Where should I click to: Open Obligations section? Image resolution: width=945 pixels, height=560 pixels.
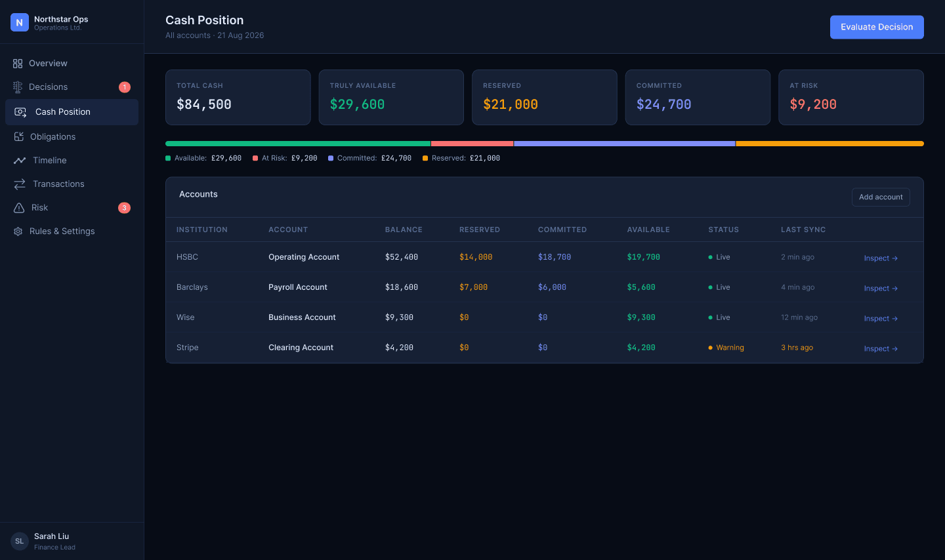pos(72,137)
